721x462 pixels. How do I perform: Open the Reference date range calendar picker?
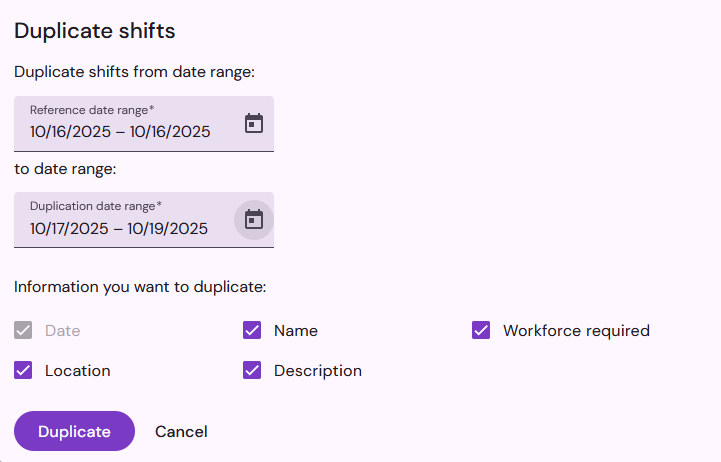(254, 123)
